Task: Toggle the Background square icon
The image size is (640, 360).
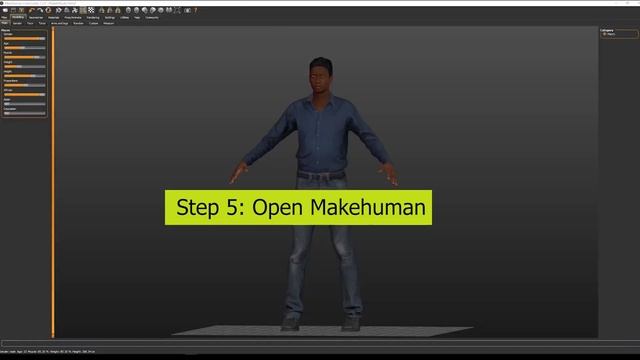Action: 83,10
